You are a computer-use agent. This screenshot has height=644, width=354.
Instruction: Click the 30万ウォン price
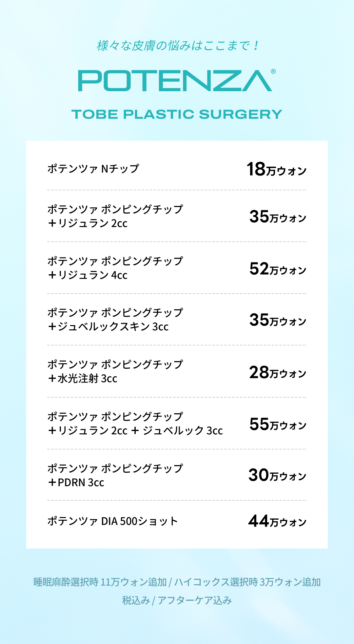(277, 475)
